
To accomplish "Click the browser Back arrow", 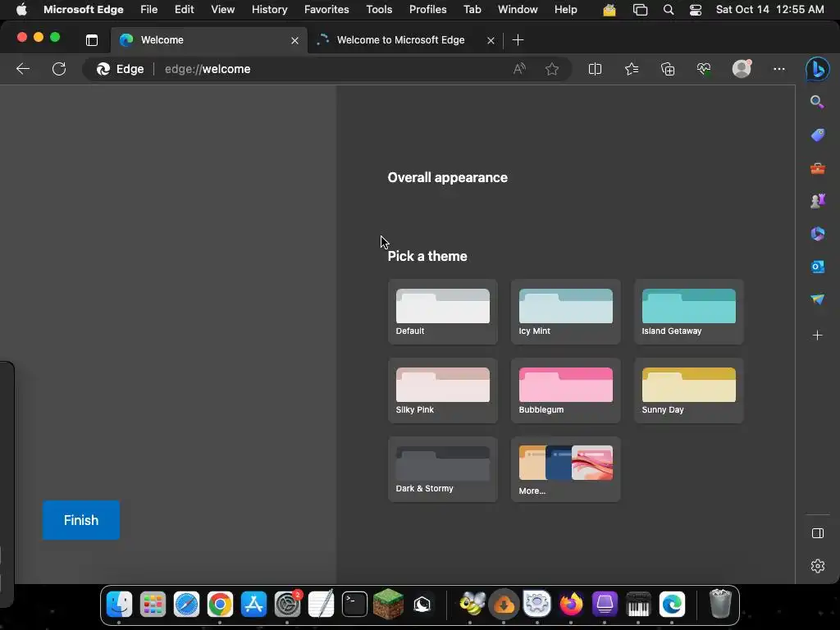I will point(22,69).
